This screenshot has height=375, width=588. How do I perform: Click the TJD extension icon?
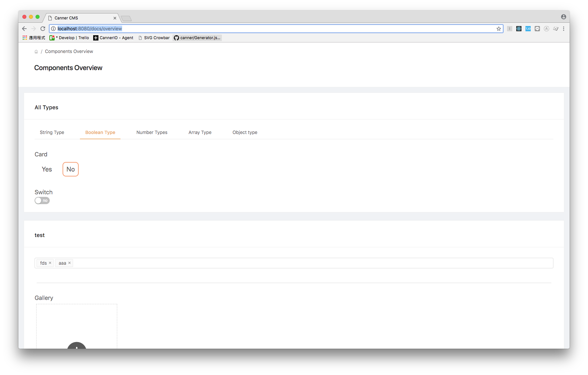528,29
